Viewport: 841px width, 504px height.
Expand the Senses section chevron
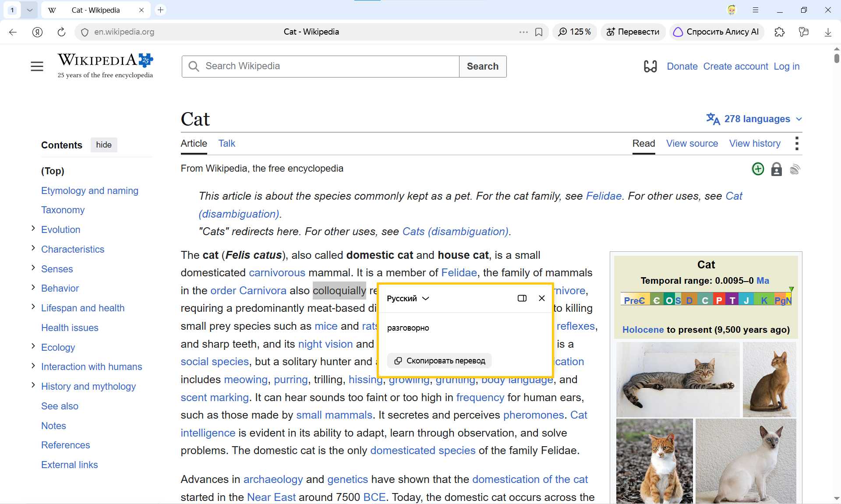point(33,268)
